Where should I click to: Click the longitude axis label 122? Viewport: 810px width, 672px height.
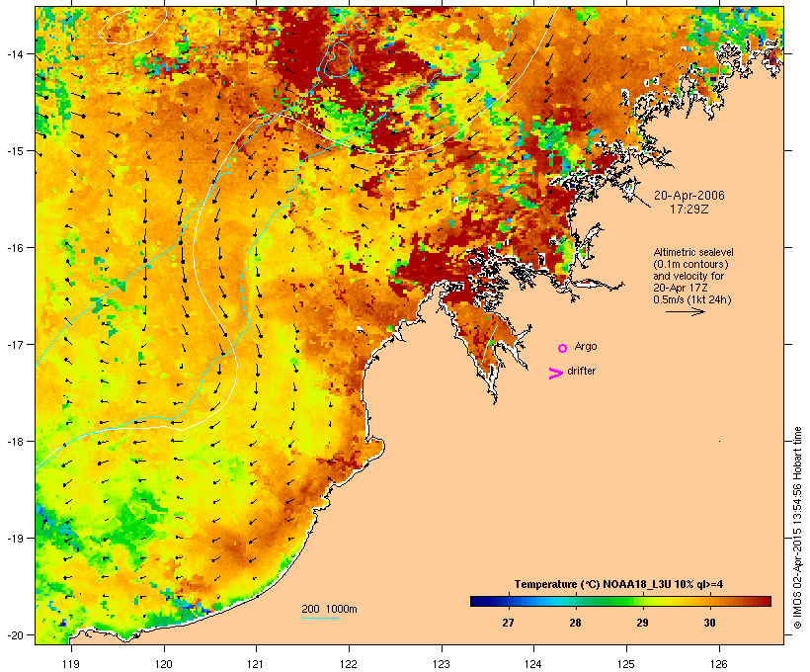(x=349, y=664)
